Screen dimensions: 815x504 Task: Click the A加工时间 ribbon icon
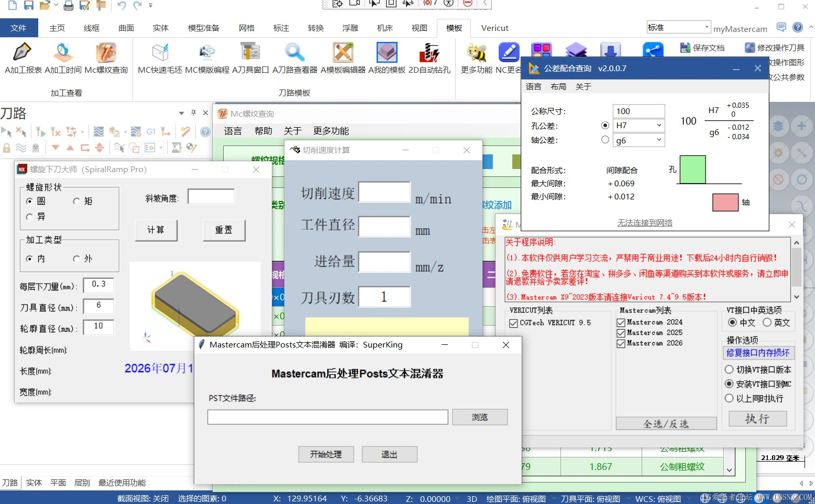[x=63, y=53]
